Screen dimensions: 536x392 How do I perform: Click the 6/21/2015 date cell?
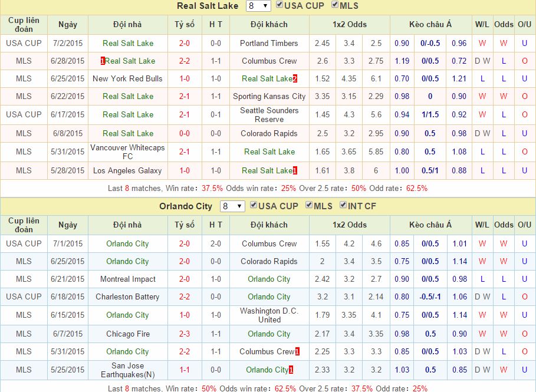68,279
